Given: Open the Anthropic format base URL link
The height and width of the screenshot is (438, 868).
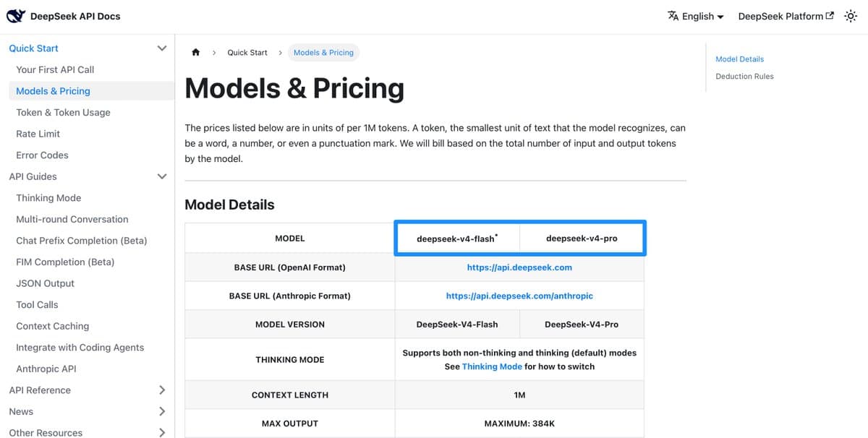Looking at the screenshot, I should (519, 296).
